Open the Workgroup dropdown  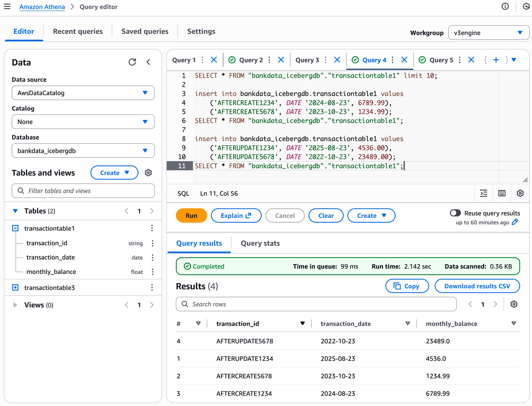pyautogui.click(x=489, y=33)
